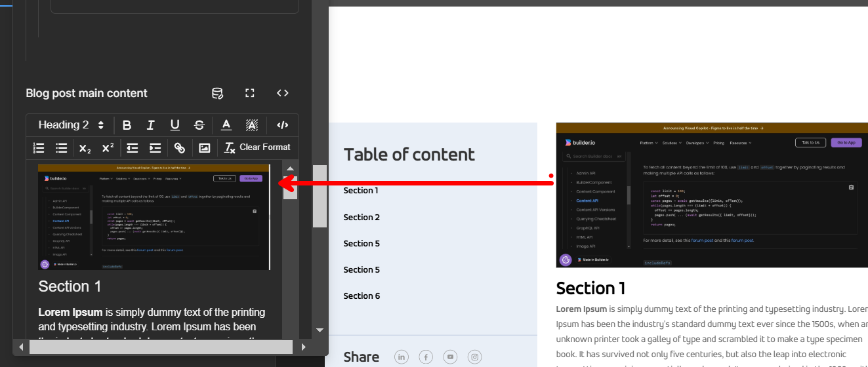Insert a hyperlink with the link icon
Viewport: 868px width, 367px height.
pyautogui.click(x=180, y=148)
